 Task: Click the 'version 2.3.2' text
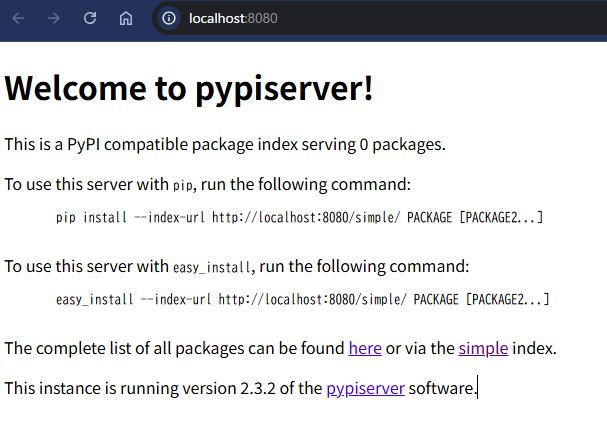point(229,388)
